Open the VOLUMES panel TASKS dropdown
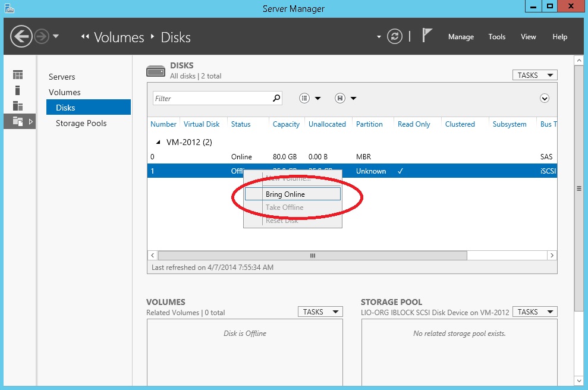The height and width of the screenshot is (390, 588). point(320,311)
